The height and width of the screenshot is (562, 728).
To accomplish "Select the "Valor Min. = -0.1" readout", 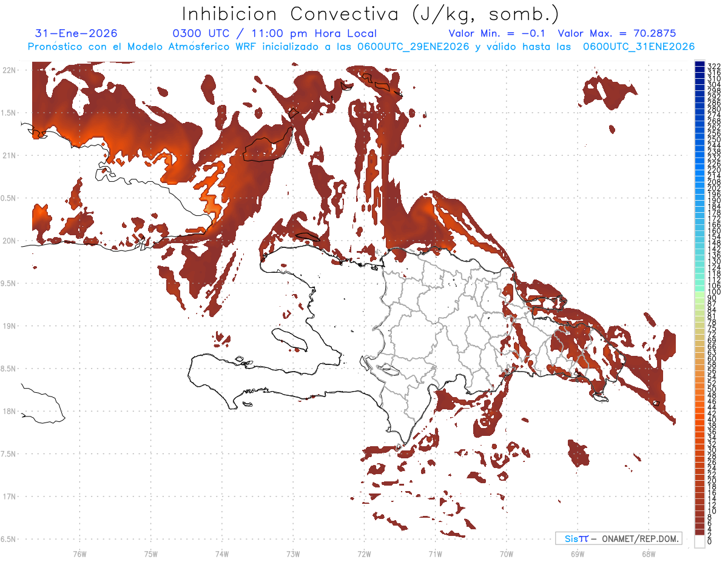I will 497,33.
